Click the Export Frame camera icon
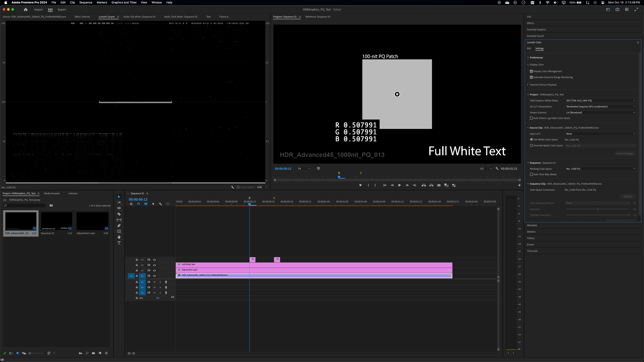The image size is (644, 362). click(439, 185)
